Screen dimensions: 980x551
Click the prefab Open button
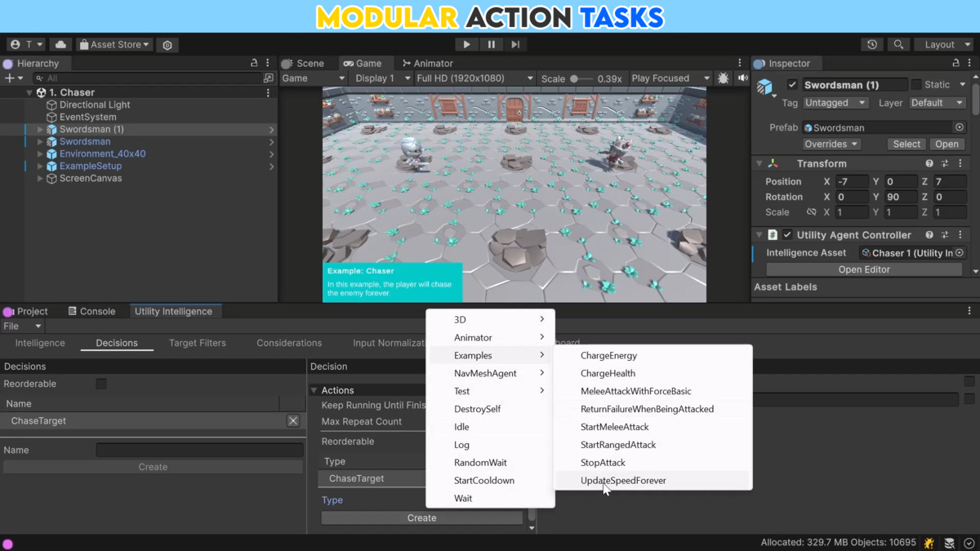[947, 144]
